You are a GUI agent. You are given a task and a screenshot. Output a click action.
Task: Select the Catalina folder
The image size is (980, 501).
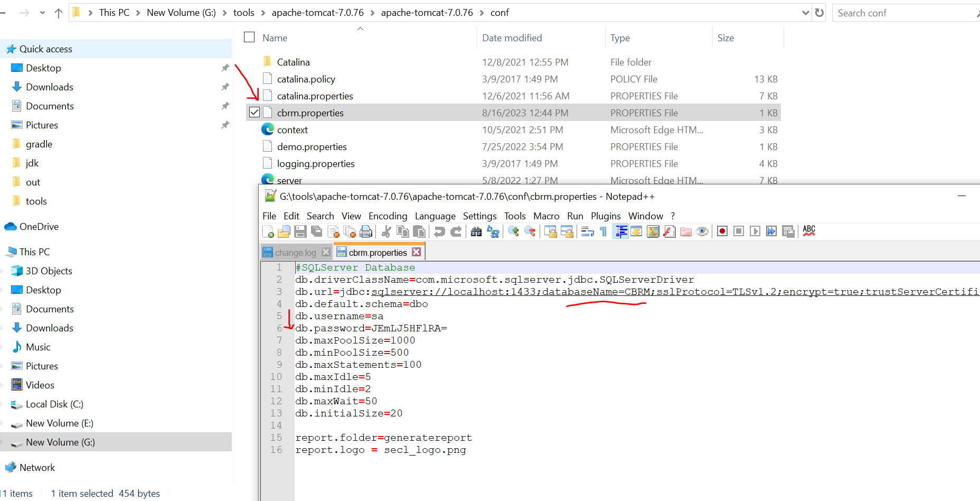[x=294, y=62]
